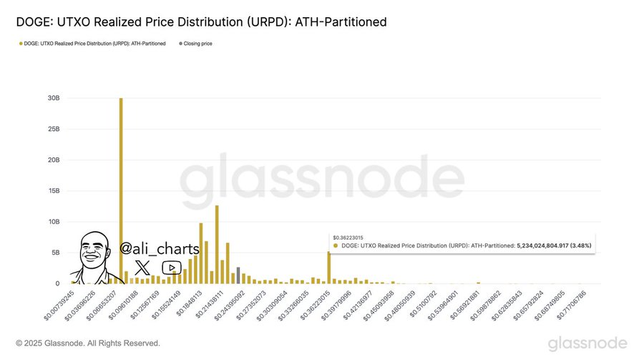644x362 pixels.
Task: Toggle the URPD ATH-Partitioned legend series
Action: pos(92,44)
